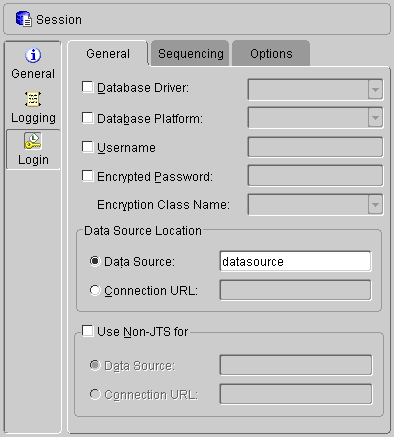Screen dimensions: 394x437
Task: Click the General label in sidebar
Action: [x=33, y=74]
